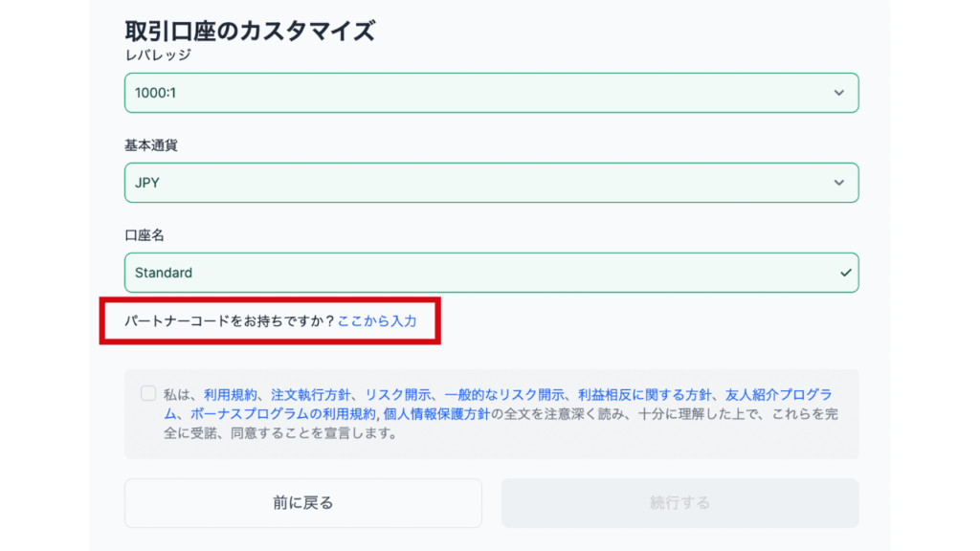Open the レバレッジ dropdown showing 1000:1

[479, 93]
